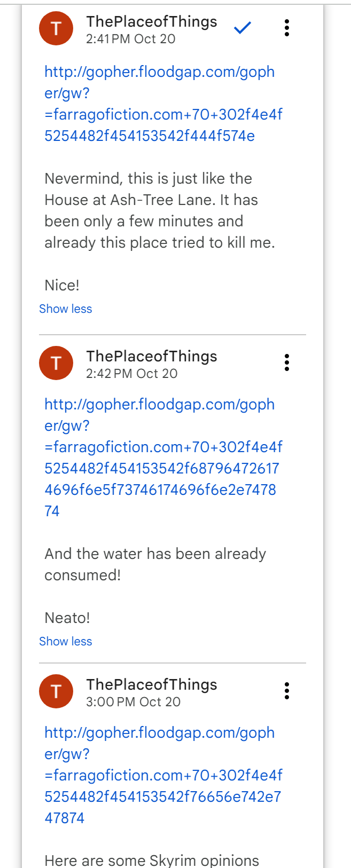Click the avatar on the 2:41 PM comment
Image resolution: width=351 pixels, height=868 pixels.
(56, 28)
